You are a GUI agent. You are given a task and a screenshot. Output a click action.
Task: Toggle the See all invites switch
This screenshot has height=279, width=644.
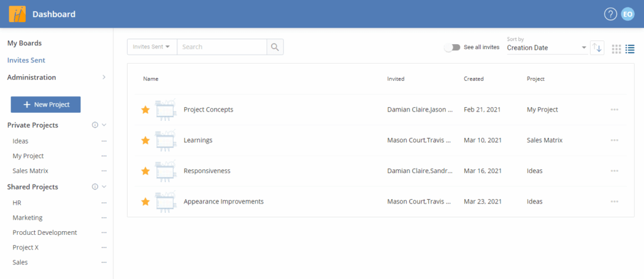tap(452, 47)
